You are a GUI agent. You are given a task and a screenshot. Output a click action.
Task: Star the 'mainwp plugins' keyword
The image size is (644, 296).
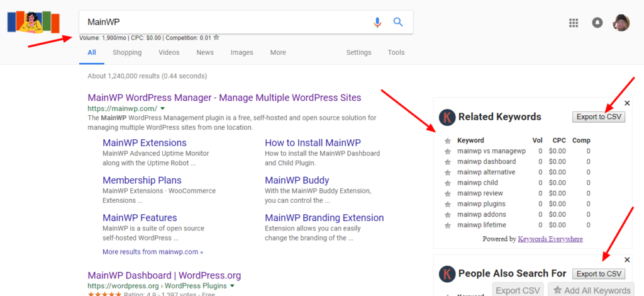[x=448, y=204]
